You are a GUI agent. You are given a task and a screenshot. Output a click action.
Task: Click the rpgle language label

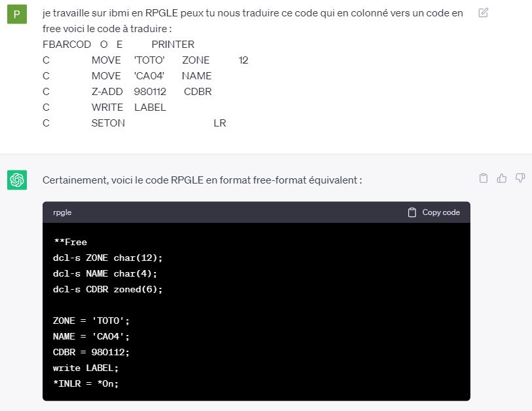(62, 212)
